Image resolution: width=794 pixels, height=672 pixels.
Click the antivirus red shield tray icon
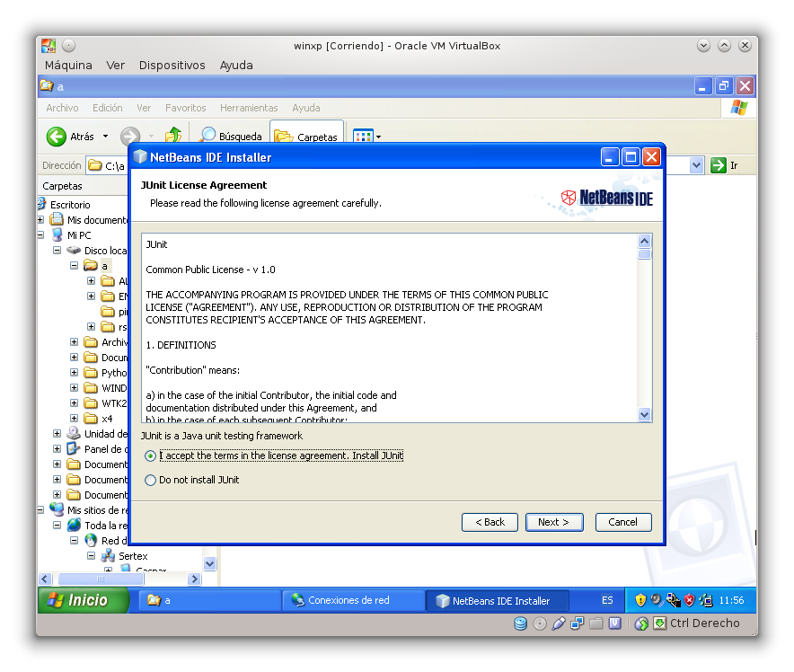[688, 600]
